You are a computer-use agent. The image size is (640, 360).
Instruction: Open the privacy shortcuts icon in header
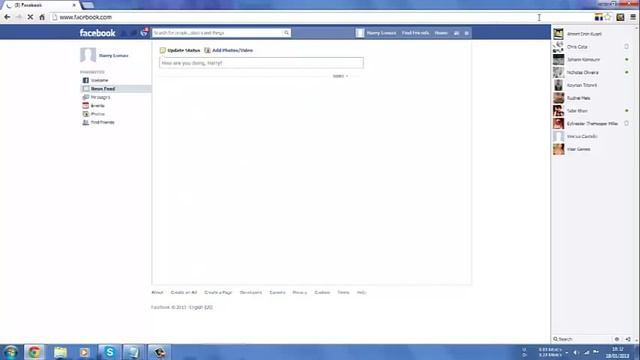click(x=456, y=33)
